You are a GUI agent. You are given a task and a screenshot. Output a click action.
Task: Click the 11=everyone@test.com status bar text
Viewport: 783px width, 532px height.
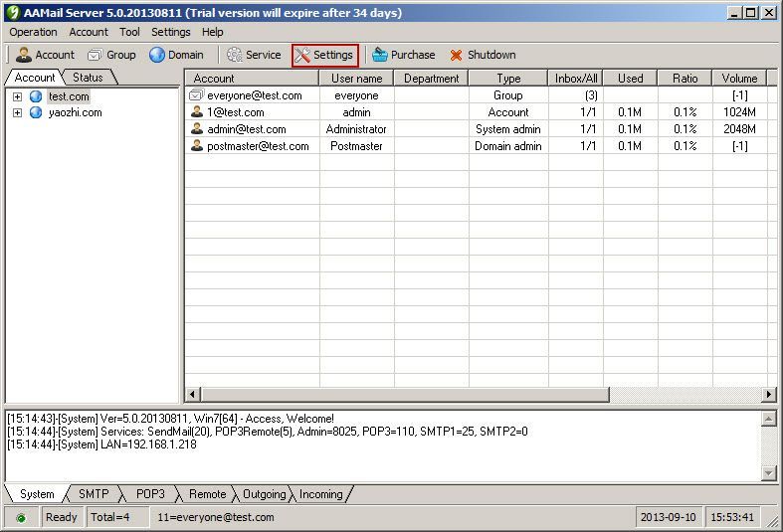tap(216, 517)
